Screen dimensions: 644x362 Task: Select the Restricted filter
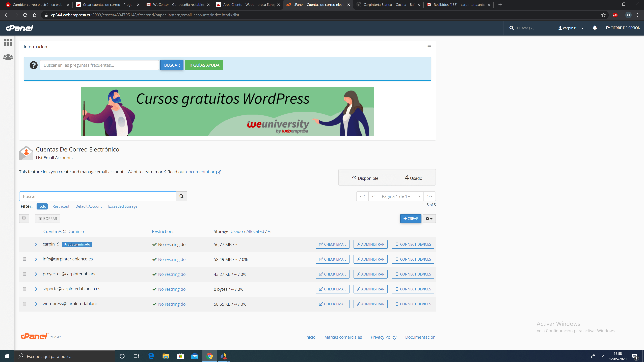pos(61,206)
